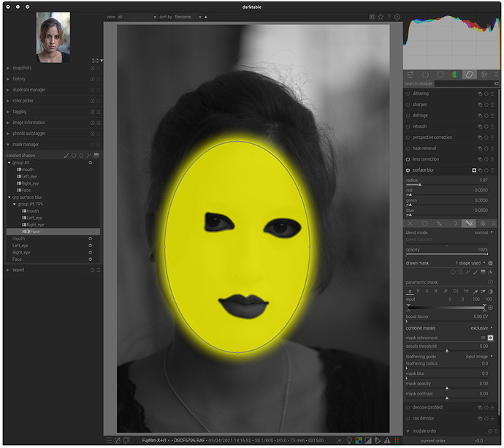
Task: Expand the export panel
Action: pos(18,270)
